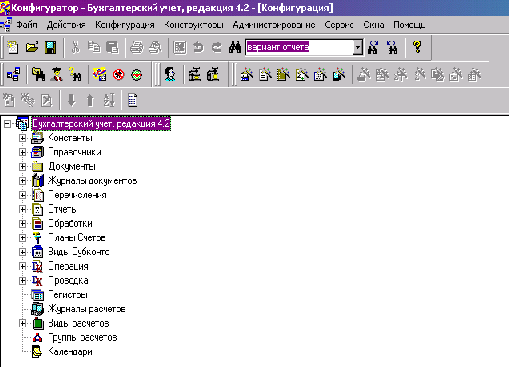Expand the Планы Счетов tree node

tap(22, 238)
